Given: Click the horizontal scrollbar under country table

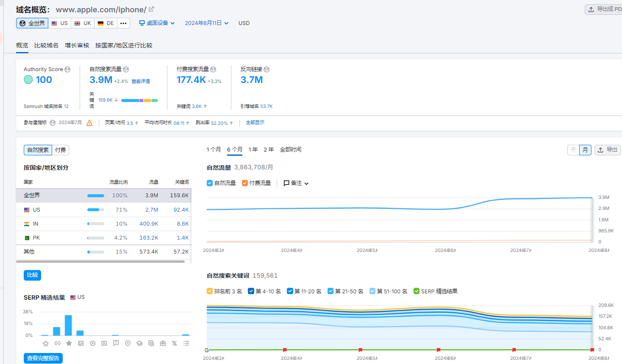Looking at the screenshot, I should click(x=100, y=262).
